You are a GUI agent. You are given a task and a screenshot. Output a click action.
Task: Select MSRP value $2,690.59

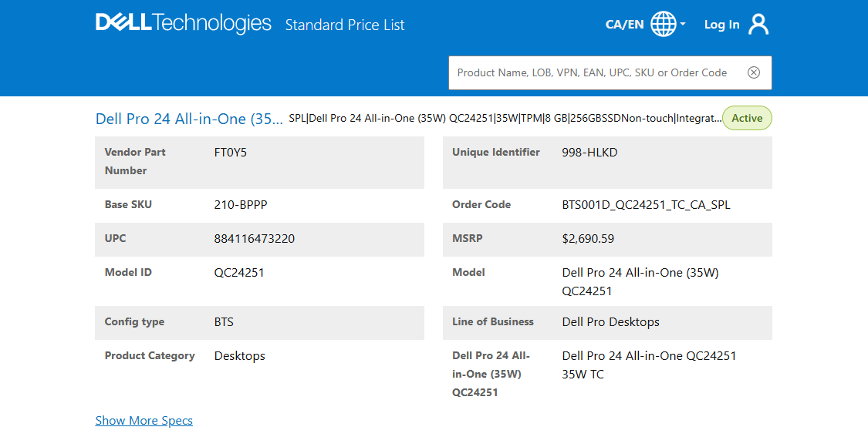click(588, 239)
